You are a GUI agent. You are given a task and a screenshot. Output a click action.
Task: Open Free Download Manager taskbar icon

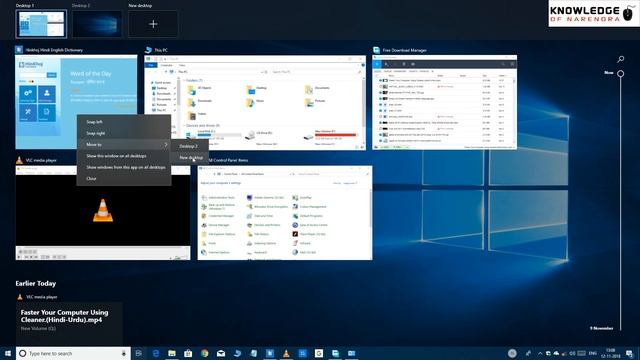335,353
